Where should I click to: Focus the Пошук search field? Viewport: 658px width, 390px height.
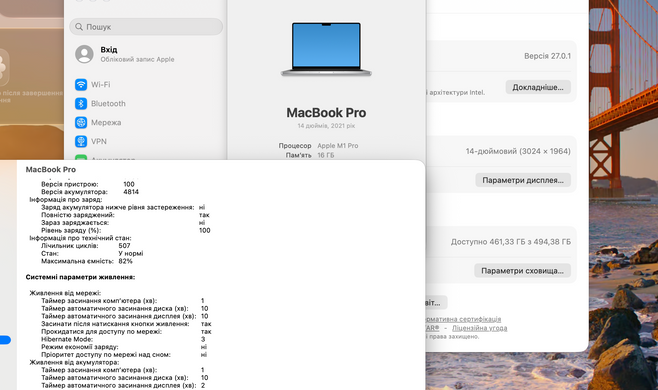[x=146, y=27]
